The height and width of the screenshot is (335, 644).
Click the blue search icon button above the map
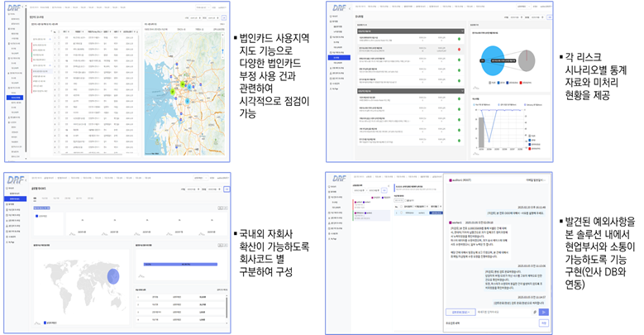point(224,17)
